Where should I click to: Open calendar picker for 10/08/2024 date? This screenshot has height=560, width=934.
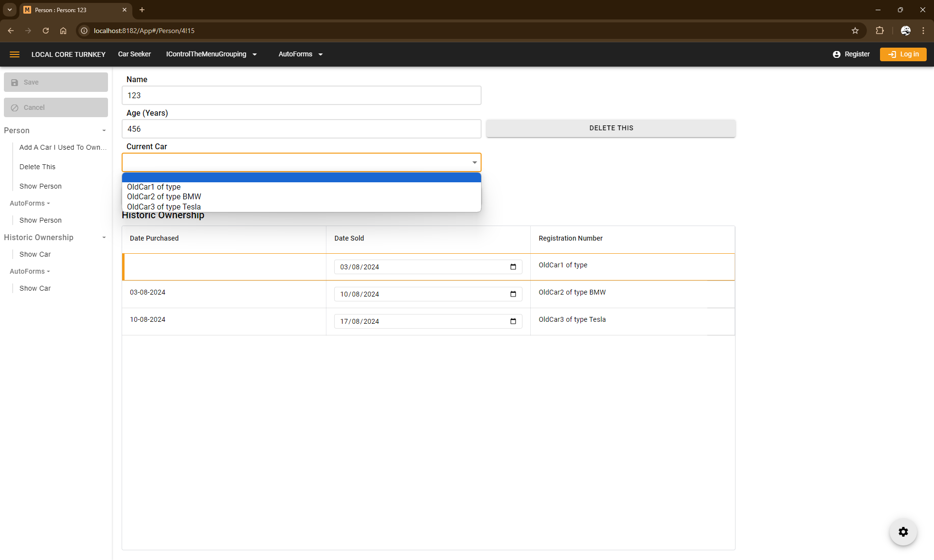tap(513, 294)
